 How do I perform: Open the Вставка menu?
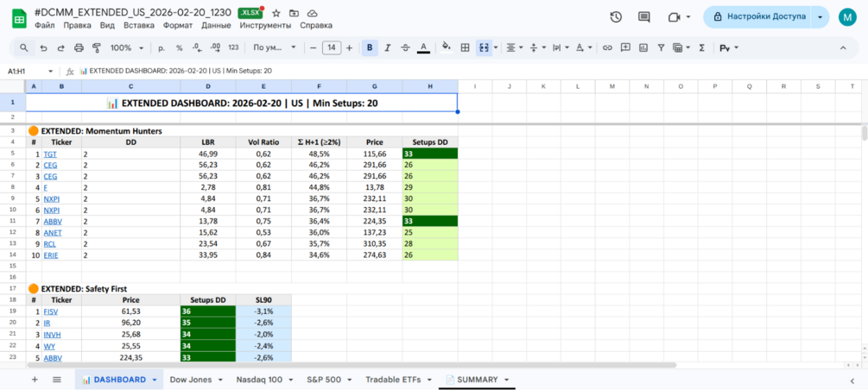point(138,25)
